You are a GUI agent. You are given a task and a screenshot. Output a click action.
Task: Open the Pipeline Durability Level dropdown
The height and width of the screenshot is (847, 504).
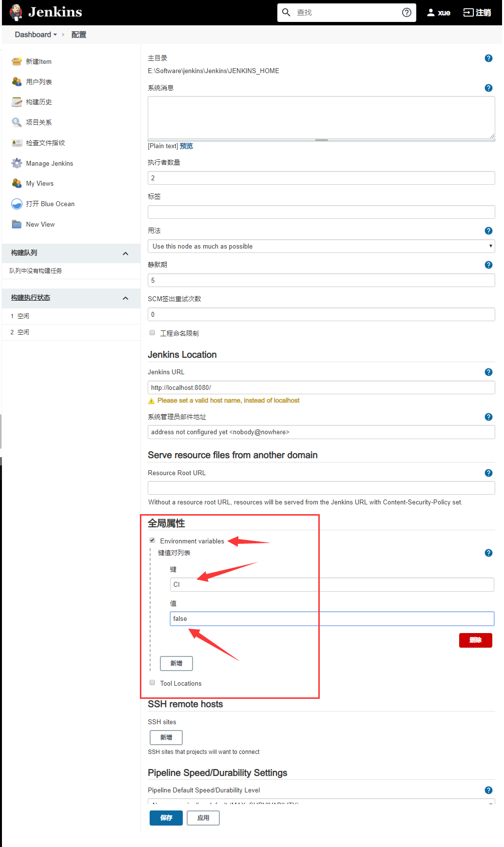tap(321, 801)
